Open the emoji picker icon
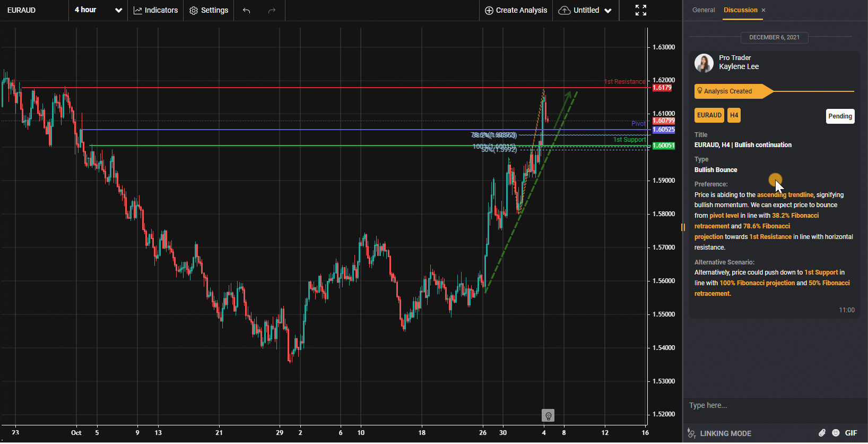This screenshot has height=444, width=868. [x=836, y=433]
